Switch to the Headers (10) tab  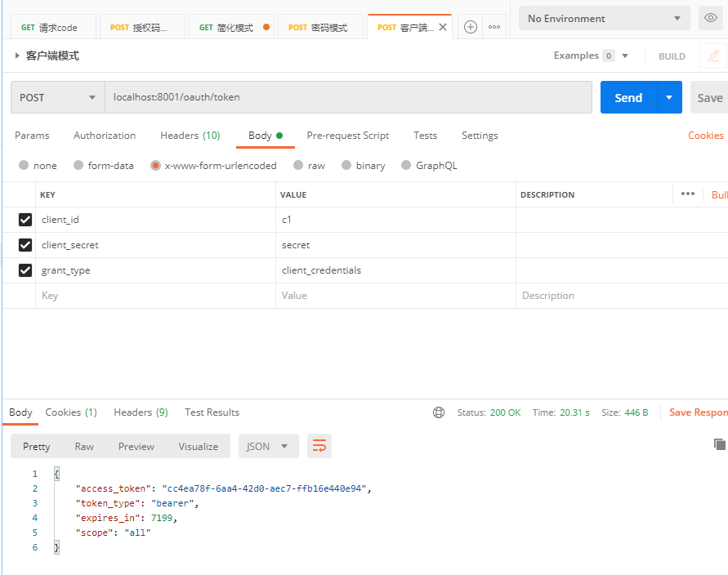(190, 136)
